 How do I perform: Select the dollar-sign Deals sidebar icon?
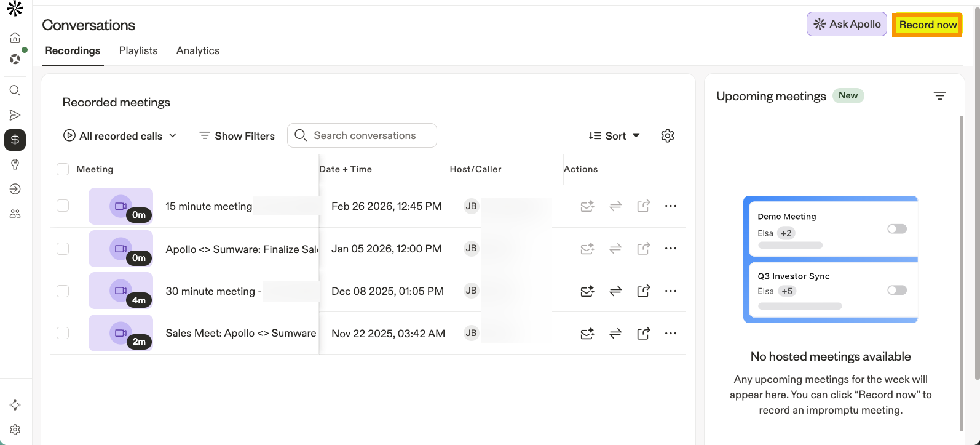[15, 140]
